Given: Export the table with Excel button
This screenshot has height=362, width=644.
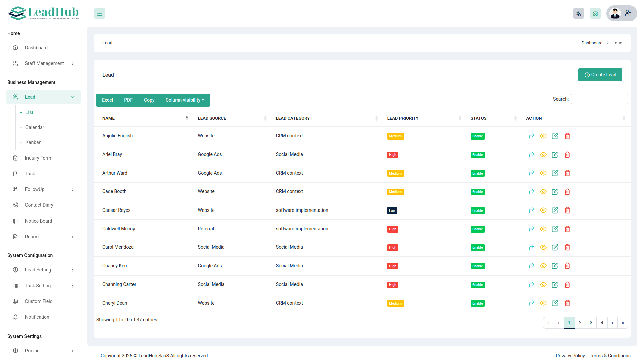Looking at the screenshot, I should [x=107, y=100].
